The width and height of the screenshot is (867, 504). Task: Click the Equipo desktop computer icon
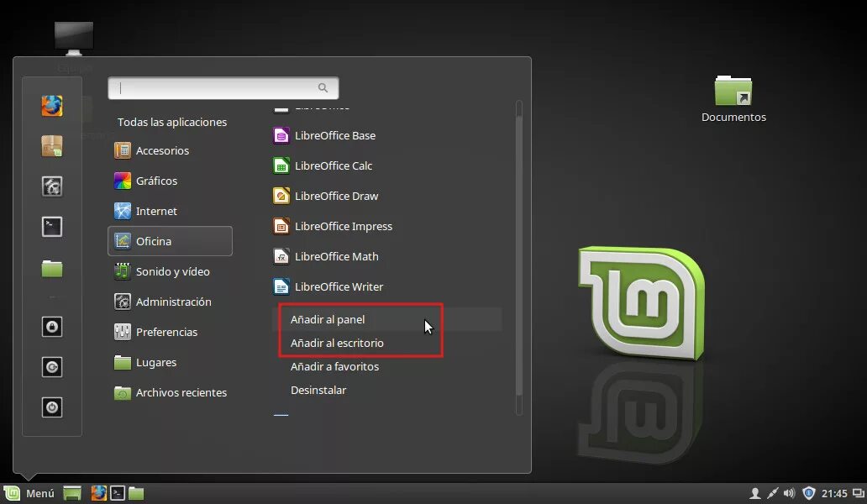coord(74,39)
